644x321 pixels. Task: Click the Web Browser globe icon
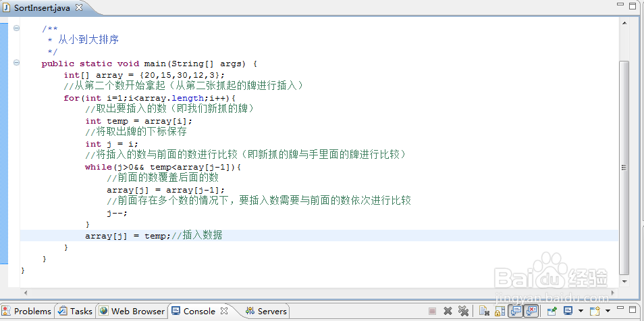[x=104, y=311]
